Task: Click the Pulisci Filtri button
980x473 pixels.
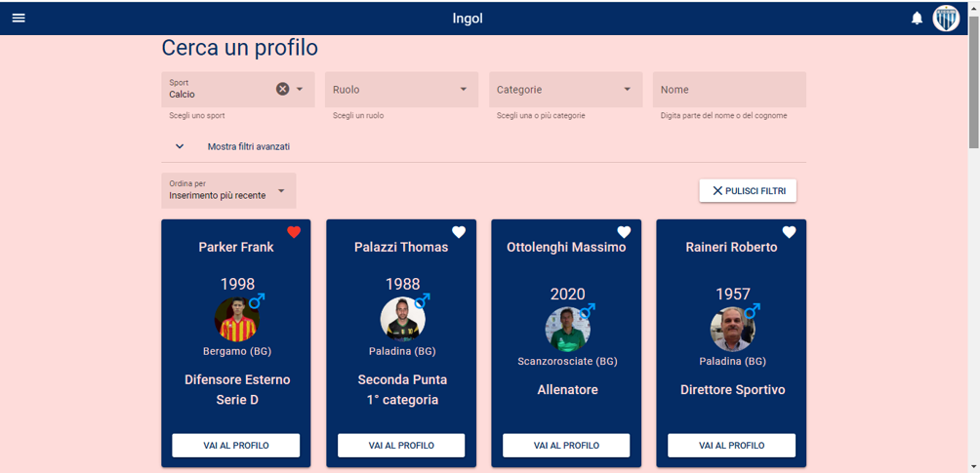Action: tap(748, 191)
